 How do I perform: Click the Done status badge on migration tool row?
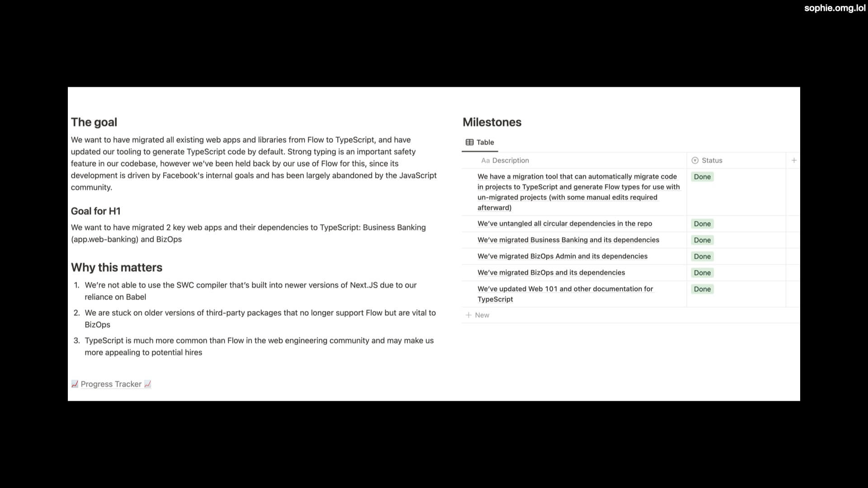pos(702,176)
